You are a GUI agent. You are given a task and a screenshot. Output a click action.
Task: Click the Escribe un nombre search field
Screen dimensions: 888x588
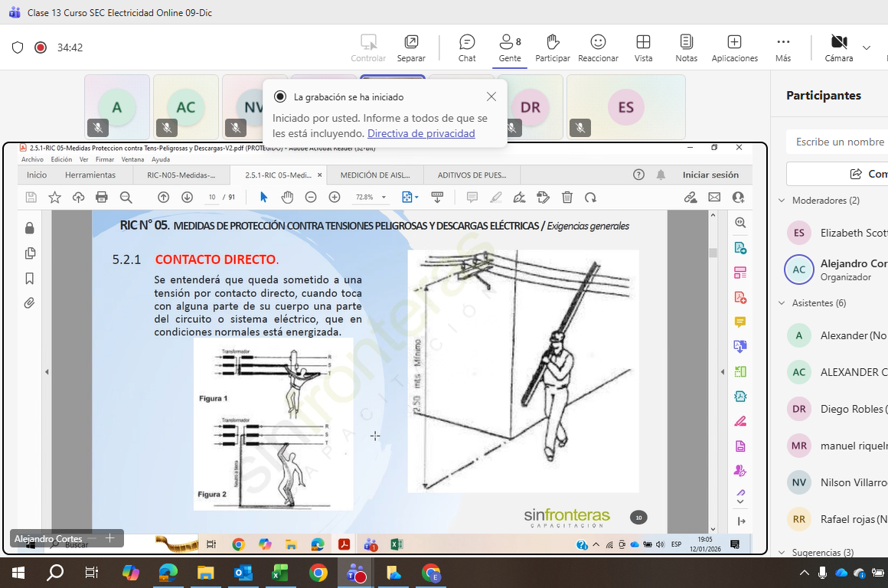[x=839, y=142]
